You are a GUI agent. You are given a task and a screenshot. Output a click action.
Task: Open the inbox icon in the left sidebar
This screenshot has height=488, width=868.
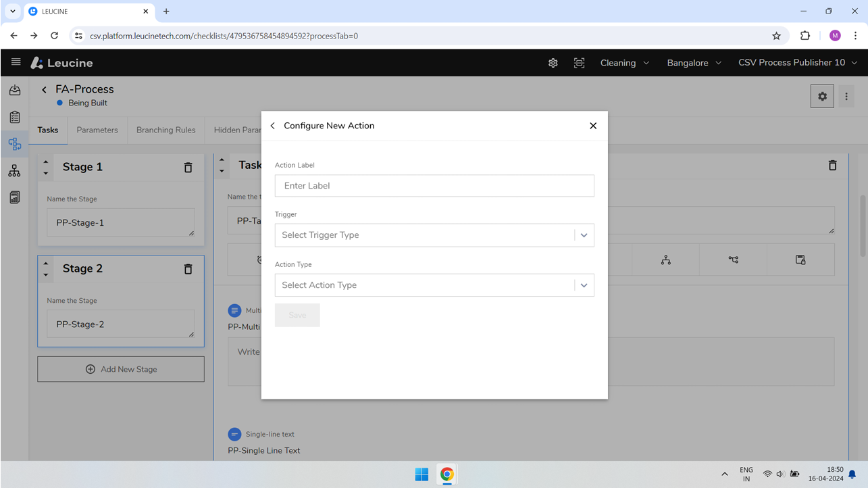click(x=14, y=89)
